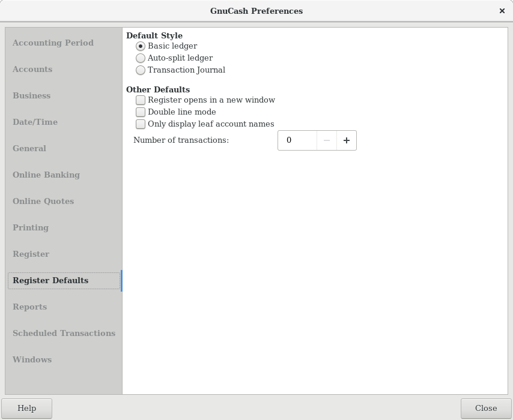Close the GnuCash Preferences dialog with X

pyautogui.click(x=502, y=11)
